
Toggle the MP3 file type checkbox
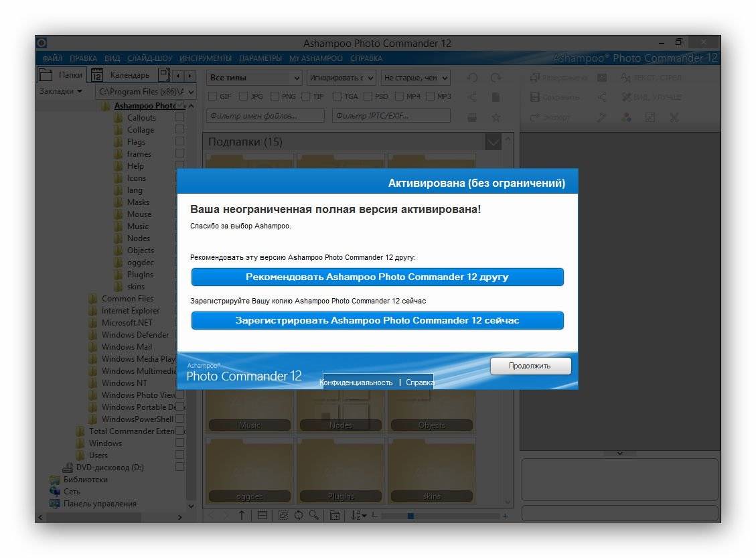pyautogui.click(x=430, y=96)
